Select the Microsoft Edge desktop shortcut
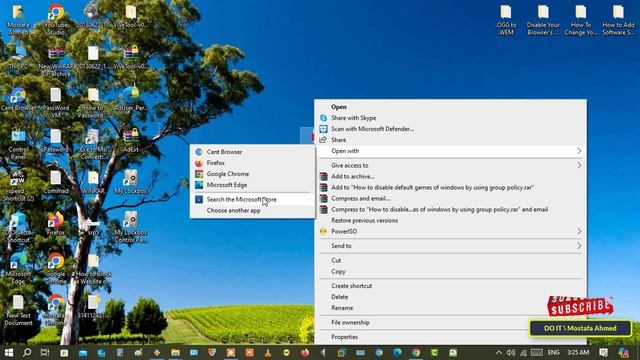The image size is (640, 360). point(18,269)
